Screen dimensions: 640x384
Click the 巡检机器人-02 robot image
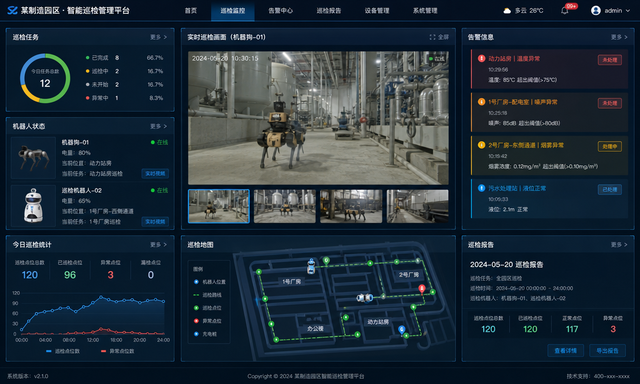pos(33,206)
